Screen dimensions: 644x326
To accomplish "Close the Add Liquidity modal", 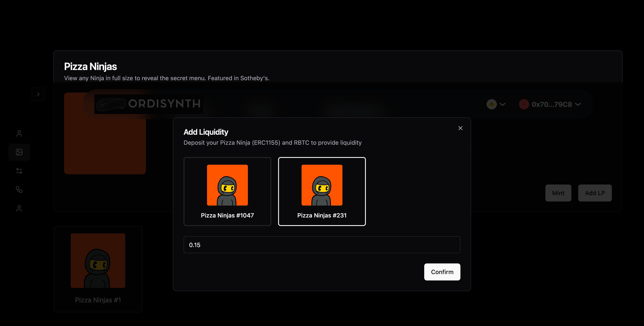I will (461, 128).
